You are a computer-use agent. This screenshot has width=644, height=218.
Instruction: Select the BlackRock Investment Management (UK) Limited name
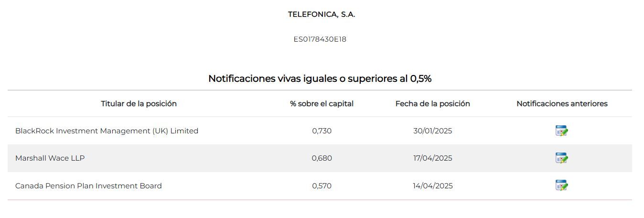(107, 131)
